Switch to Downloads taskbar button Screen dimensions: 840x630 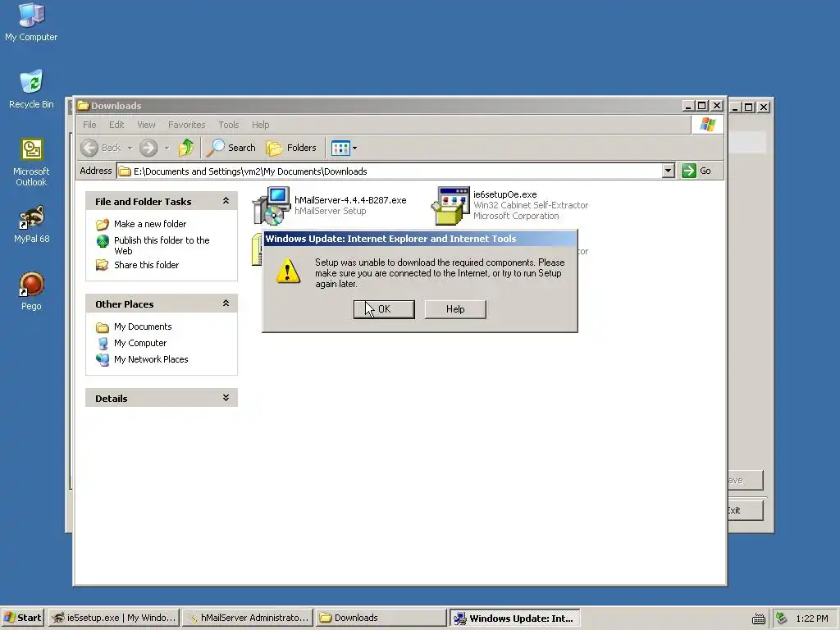coord(381,618)
